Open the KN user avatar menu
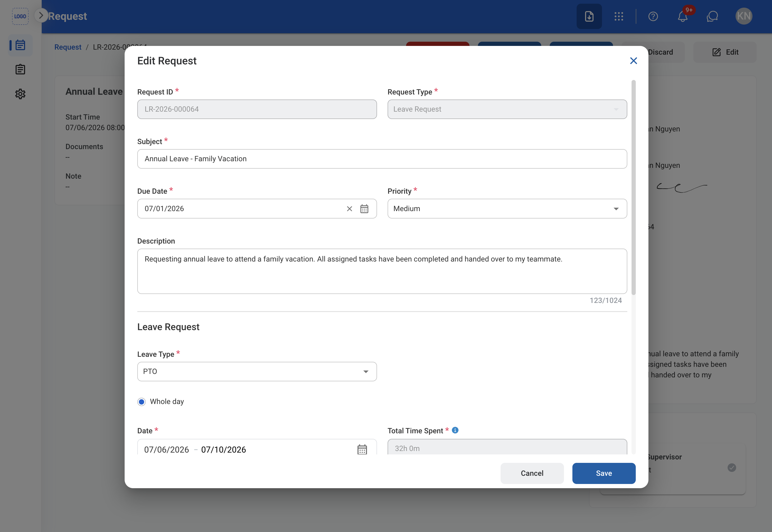Viewport: 772px width, 532px height. click(744, 16)
